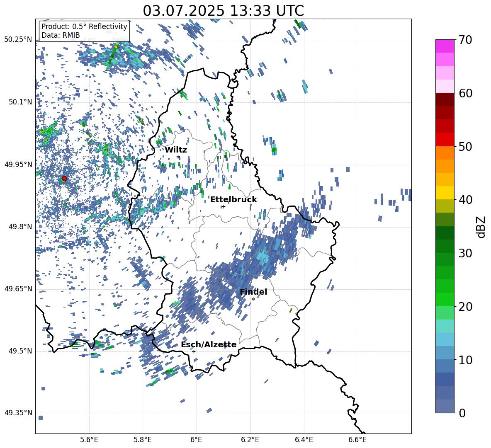This screenshot has width=491, height=448.
Task: Click the colorbar 40 tick label
Action: pos(466,200)
